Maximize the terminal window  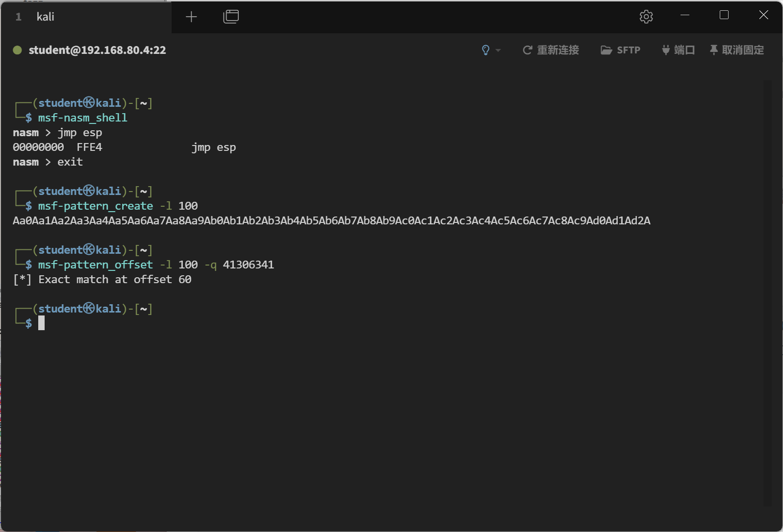click(724, 15)
